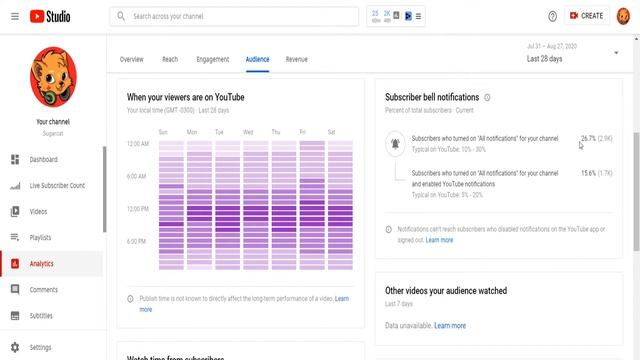The image size is (640, 360).
Task: Open the account avatar menu
Action: (x=623, y=16)
